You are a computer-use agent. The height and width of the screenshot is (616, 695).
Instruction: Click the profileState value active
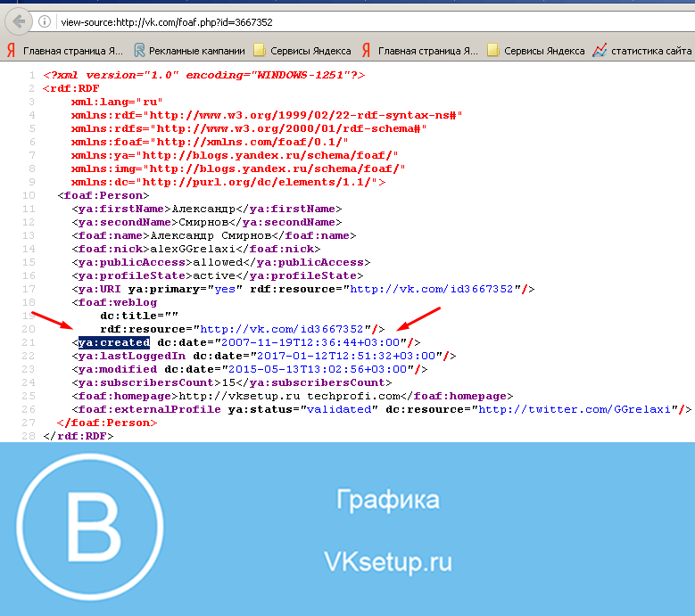tap(214, 275)
